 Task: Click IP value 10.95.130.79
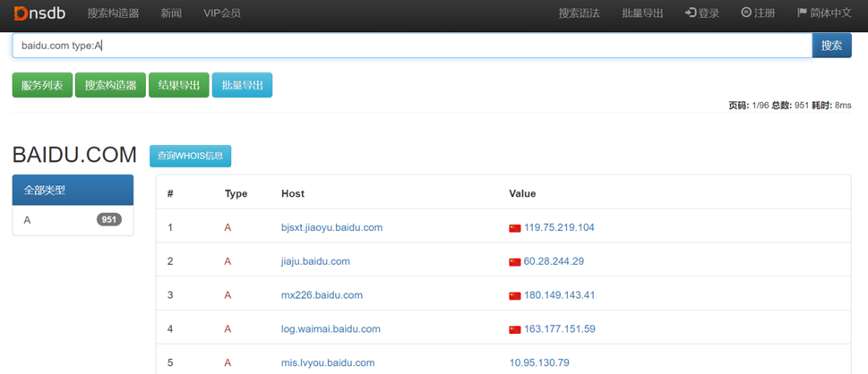539,363
